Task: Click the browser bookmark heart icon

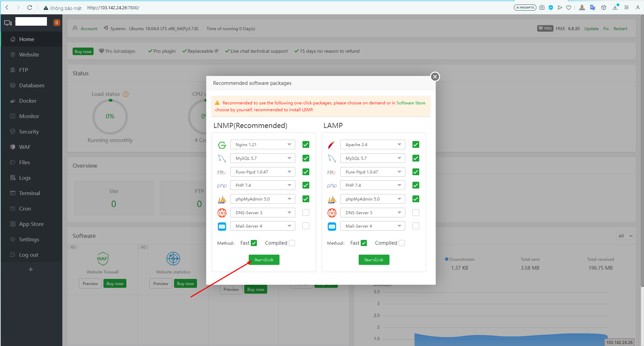Action: tap(569, 8)
